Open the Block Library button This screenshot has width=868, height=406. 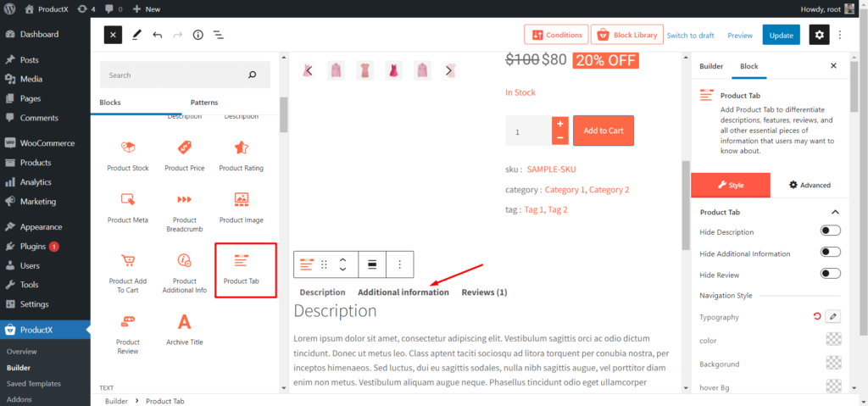626,35
